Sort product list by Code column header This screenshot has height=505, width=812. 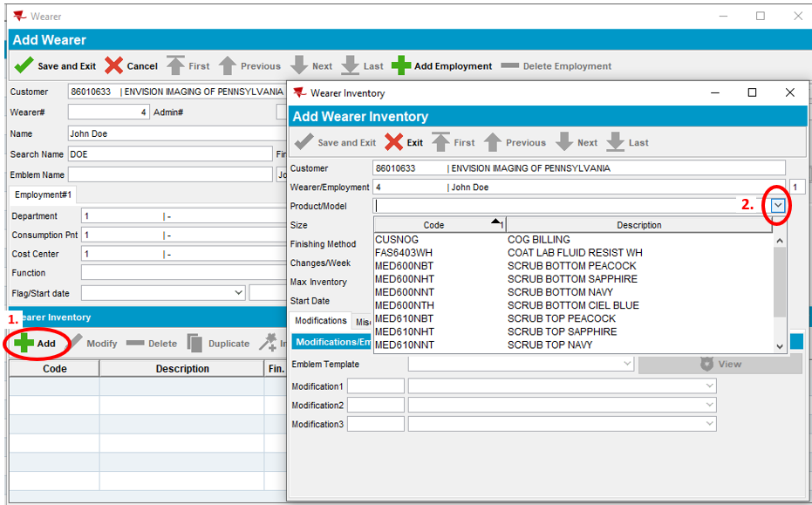coord(433,225)
